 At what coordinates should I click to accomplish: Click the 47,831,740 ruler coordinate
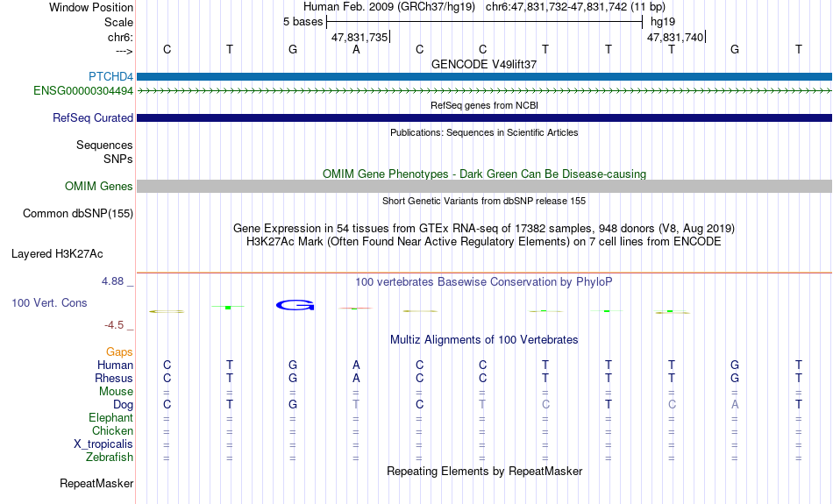[x=675, y=37]
